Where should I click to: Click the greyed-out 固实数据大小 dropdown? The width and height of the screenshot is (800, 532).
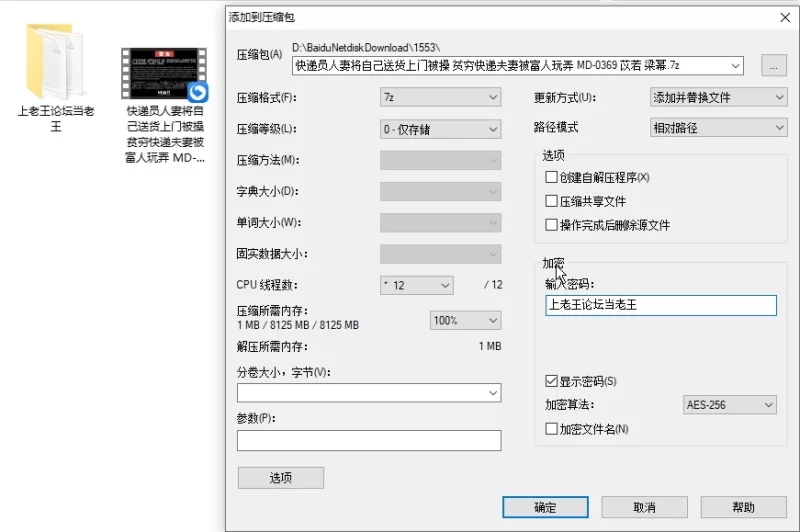tap(440, 254)
